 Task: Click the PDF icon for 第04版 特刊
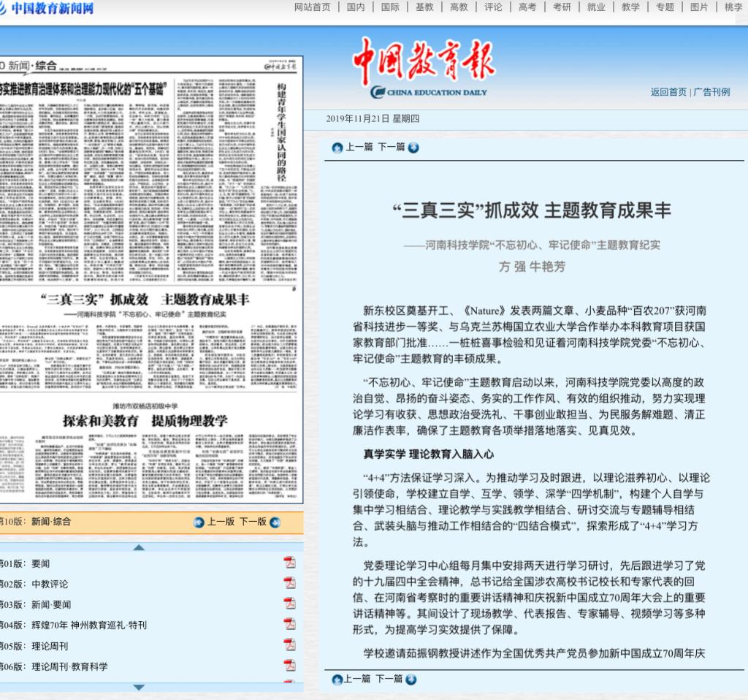[x=289, y=625]
